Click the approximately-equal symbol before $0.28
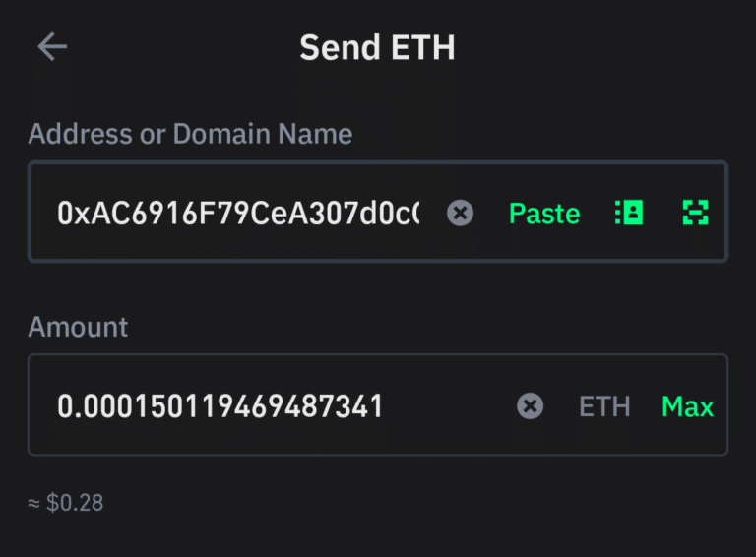Viewport: 756px width, 557px height. pyautogui.click(x=33, y=504)
